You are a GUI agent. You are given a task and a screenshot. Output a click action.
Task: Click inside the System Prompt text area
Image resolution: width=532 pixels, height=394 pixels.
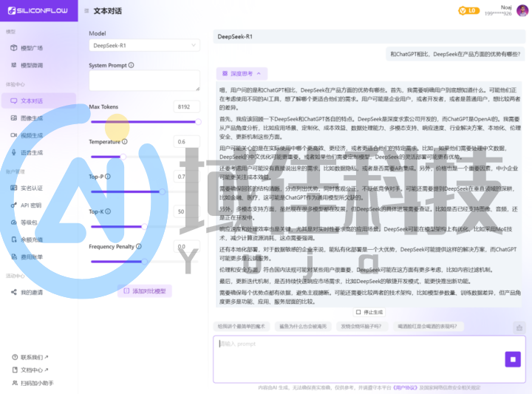coord(144,81)
